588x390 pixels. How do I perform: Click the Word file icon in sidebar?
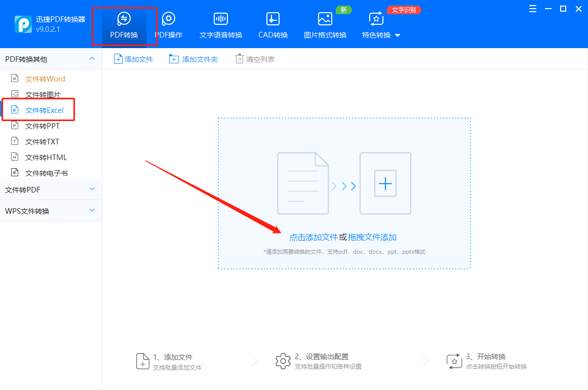pyautogui.click(x=15, y=78)
